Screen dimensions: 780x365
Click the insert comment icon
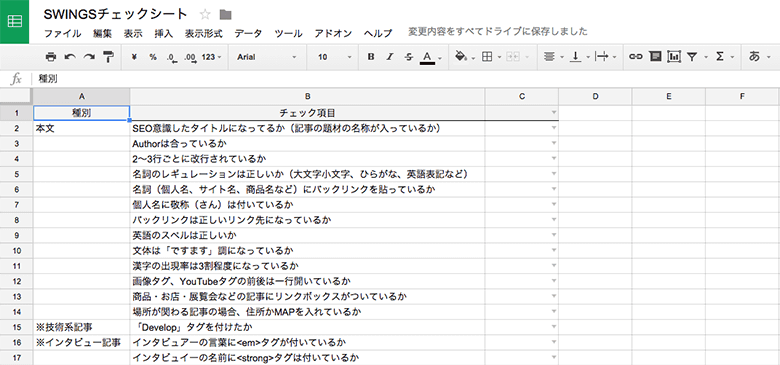click(655, 57)
